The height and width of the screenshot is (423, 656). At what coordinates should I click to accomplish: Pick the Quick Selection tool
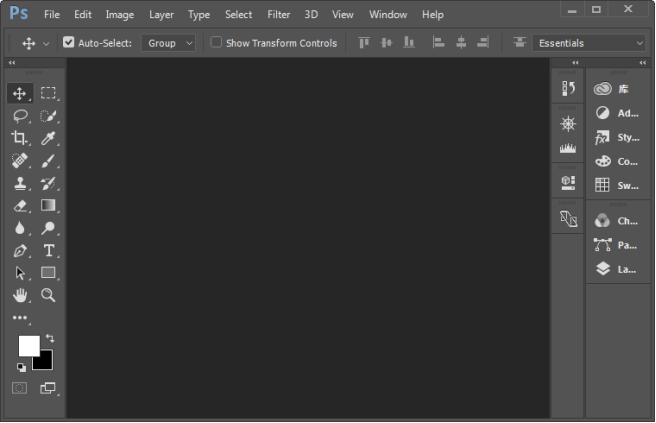tap(48, 115)
